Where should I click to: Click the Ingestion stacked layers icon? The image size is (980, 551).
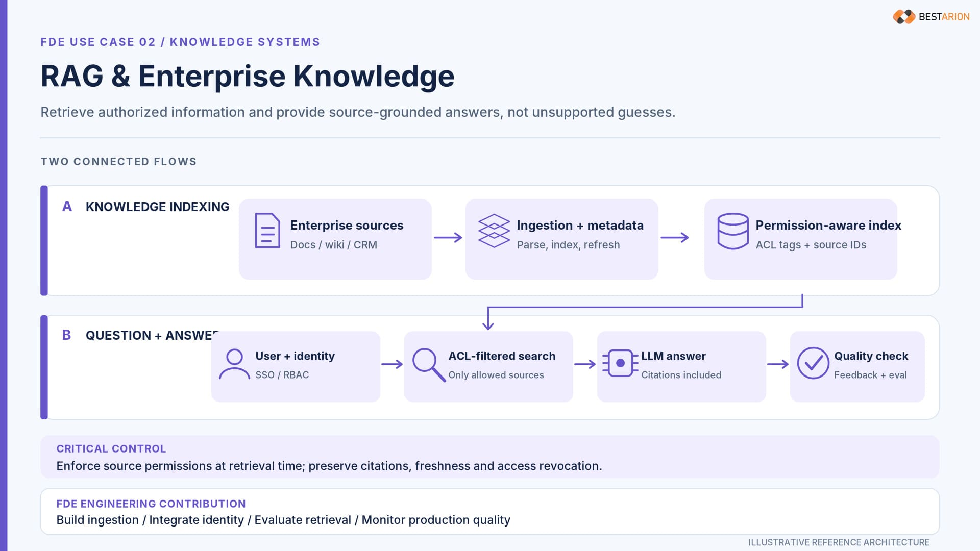click(x=494, y=231)
